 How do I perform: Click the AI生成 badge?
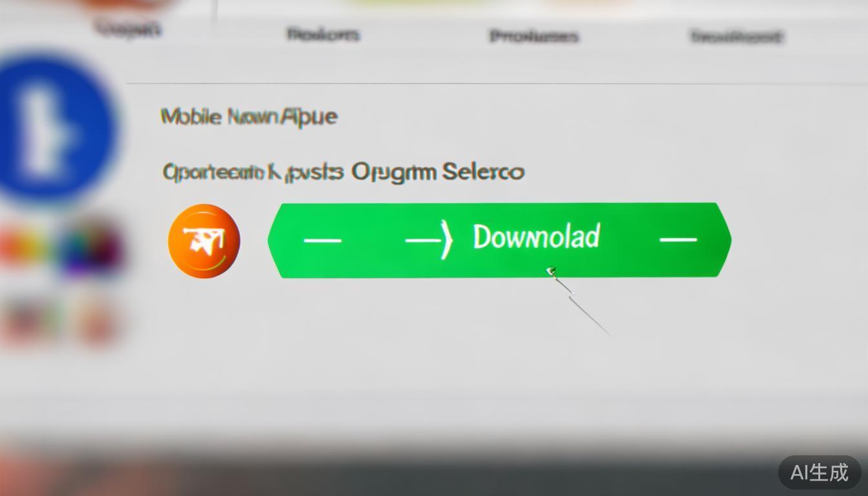820,472
